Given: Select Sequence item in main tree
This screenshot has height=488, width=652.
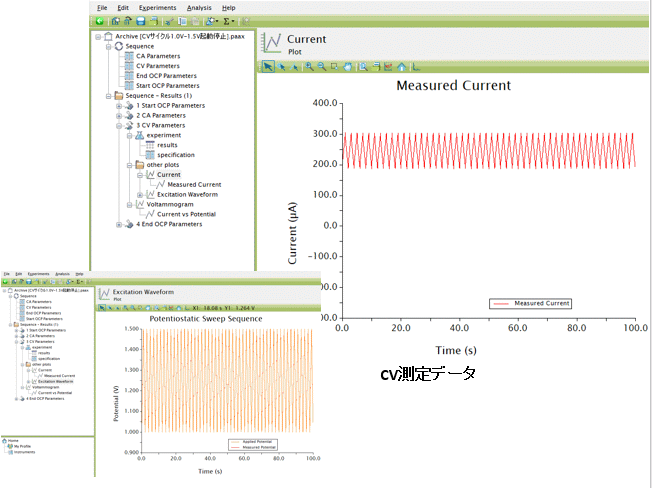Looking at the screenshot, I should click(140, 46).
